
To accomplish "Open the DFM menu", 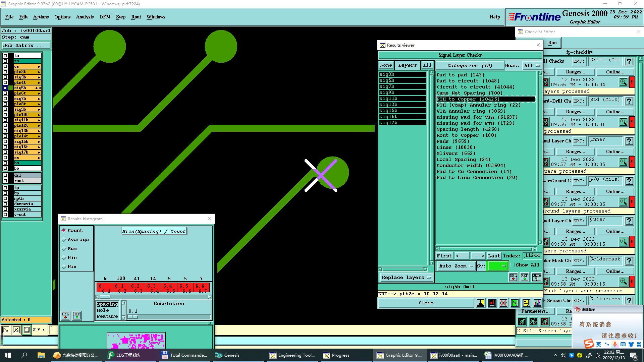I will point(105,17).
